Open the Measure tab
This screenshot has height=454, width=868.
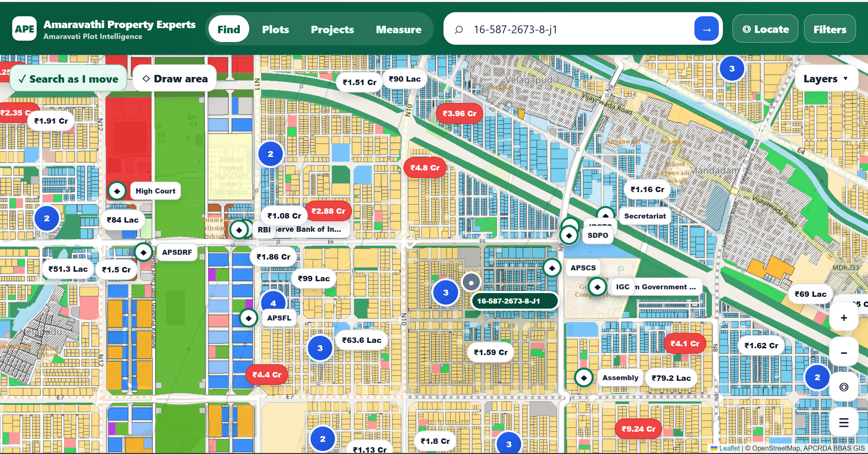coord(398,29)
